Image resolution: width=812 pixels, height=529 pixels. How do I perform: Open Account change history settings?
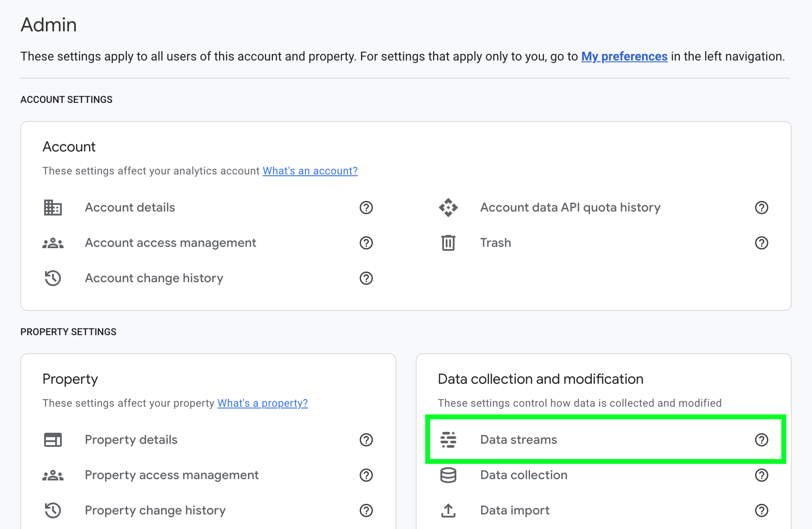[154, 278]
